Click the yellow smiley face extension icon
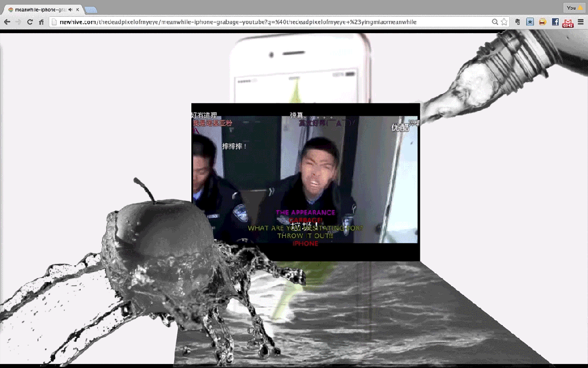 tap(543, 22)
